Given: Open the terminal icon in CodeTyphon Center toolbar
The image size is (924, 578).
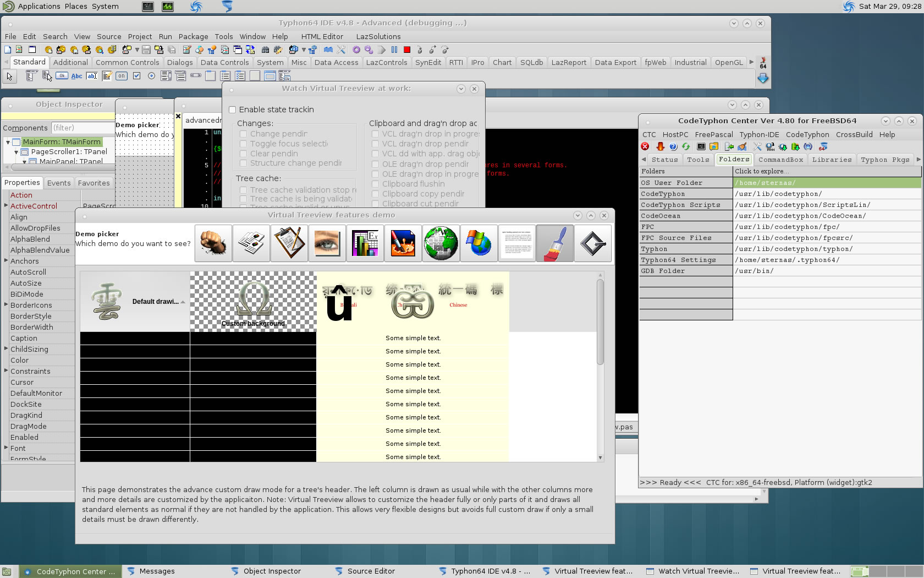Looking at the screenshot, I should point(701,146).
